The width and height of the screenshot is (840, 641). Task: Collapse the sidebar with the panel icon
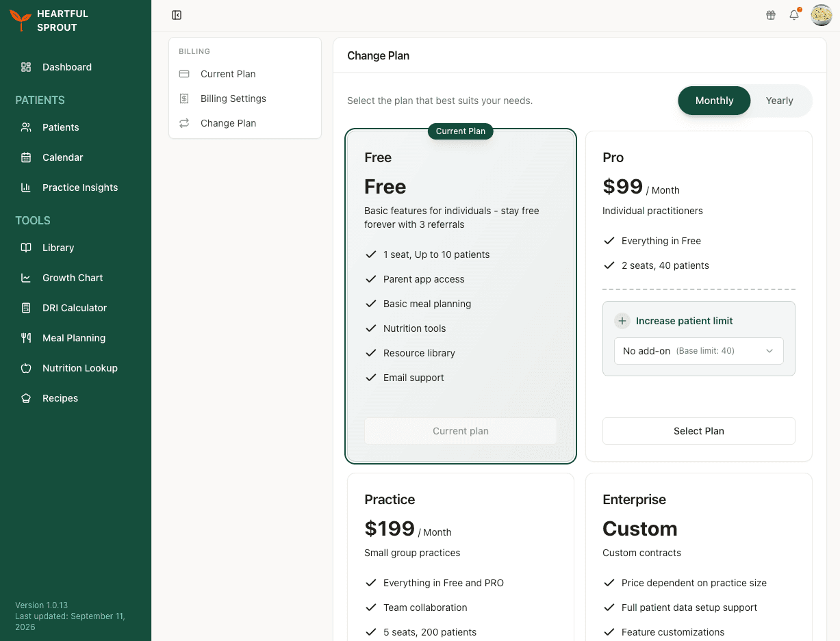[177, 15]
